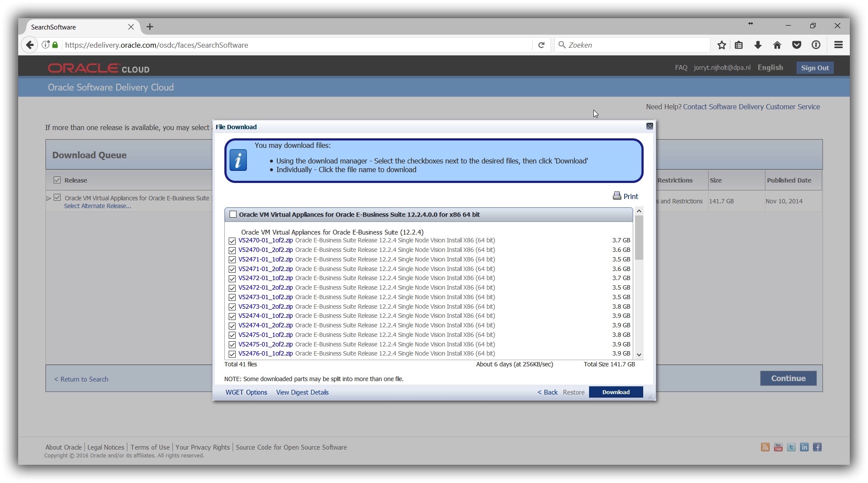Toggle checkbox for Oracle VM Virtual Appliances release row
This screenshot has width=868, height=483.
[57, 198]
